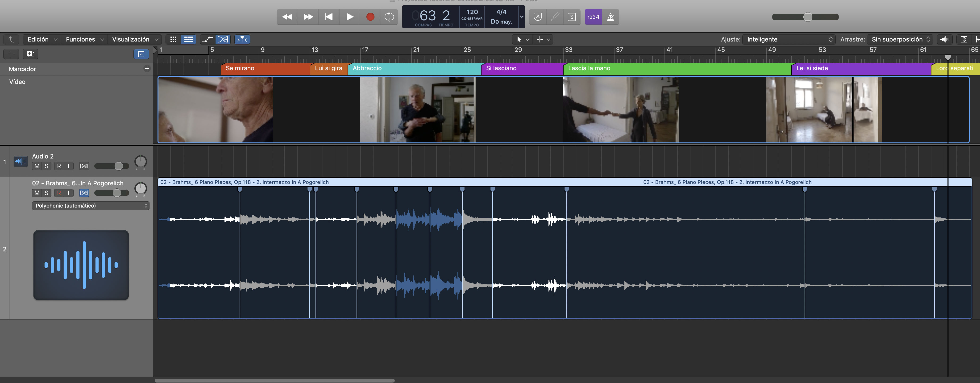Add marker with Marcador plus button
The width and height of the screenshot is (980, 383).
(147, 68)
